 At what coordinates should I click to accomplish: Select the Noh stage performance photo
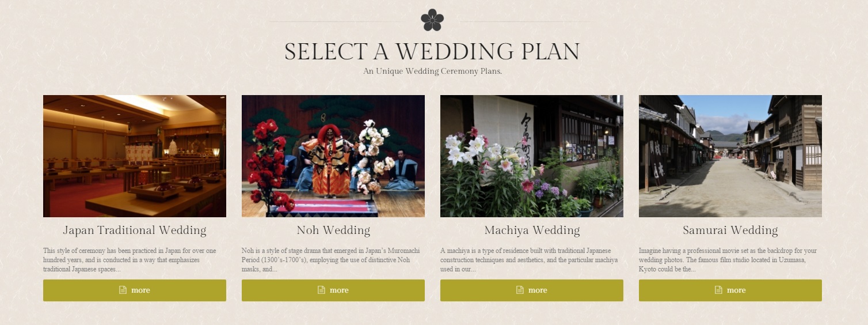333,156
